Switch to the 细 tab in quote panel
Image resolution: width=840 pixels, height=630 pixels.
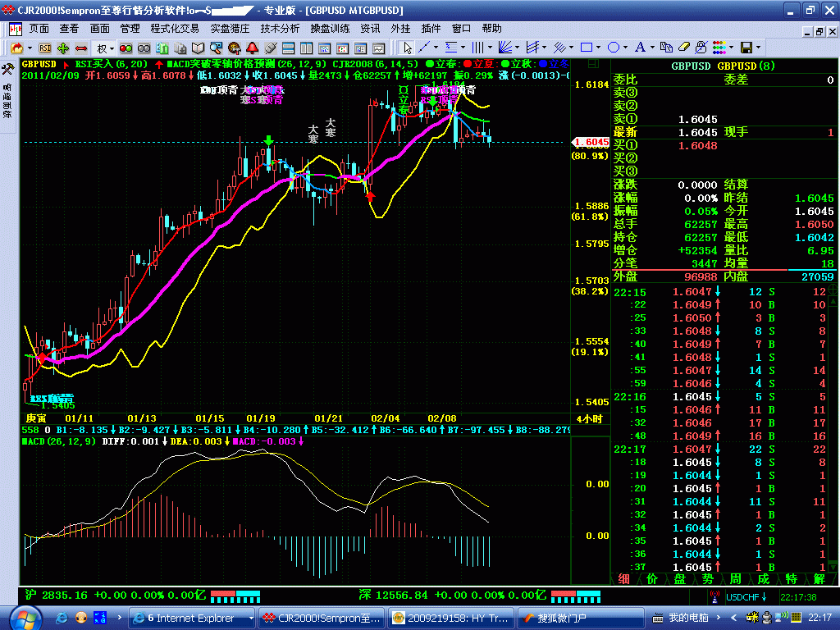(623, 578)
